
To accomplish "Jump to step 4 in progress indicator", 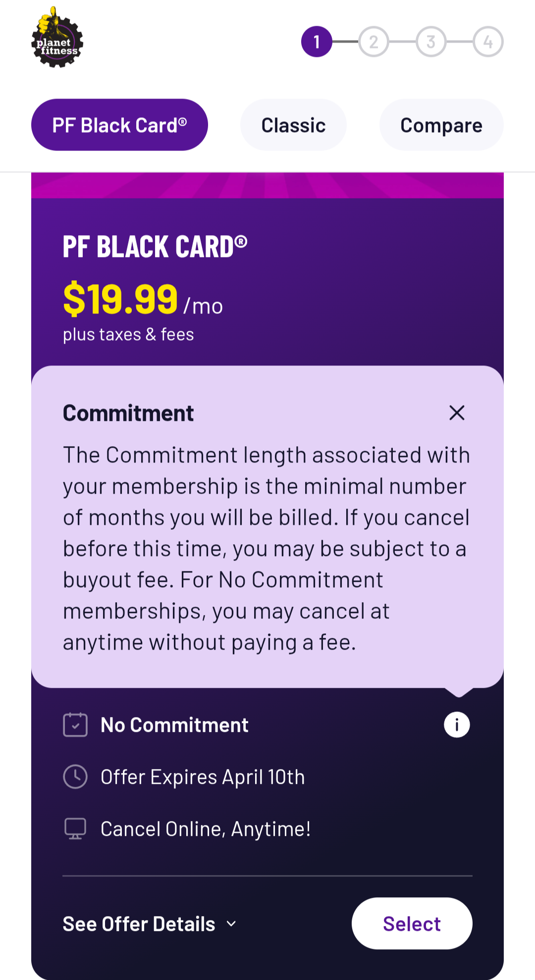I will point(488,42).
